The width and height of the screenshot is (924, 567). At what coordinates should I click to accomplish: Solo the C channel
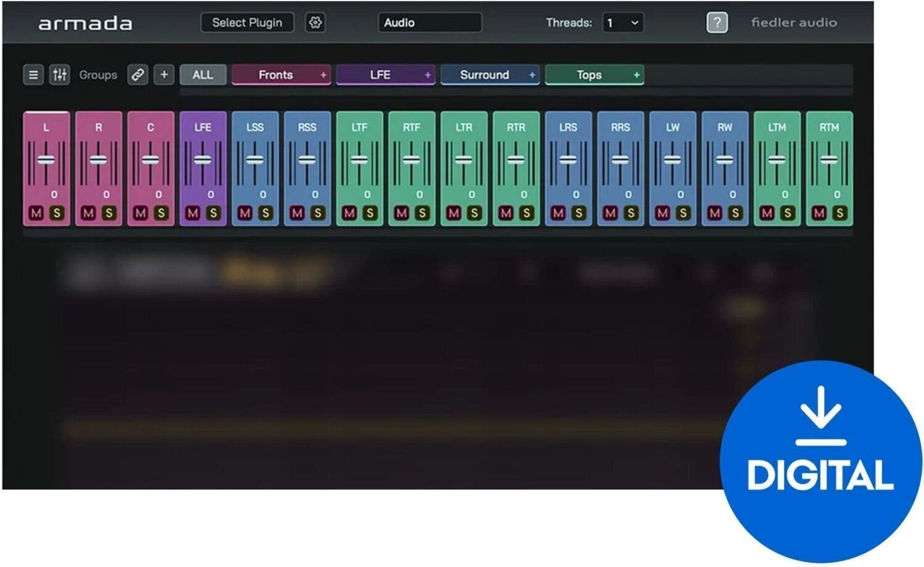(161, 213)
